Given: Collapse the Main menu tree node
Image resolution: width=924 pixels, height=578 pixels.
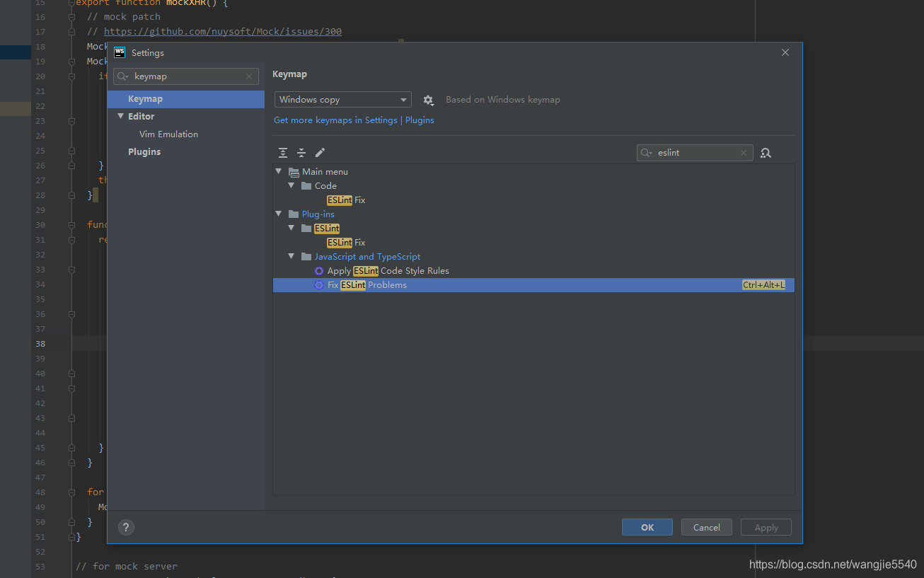Looking at the screenshot, I should click(279, 172).
